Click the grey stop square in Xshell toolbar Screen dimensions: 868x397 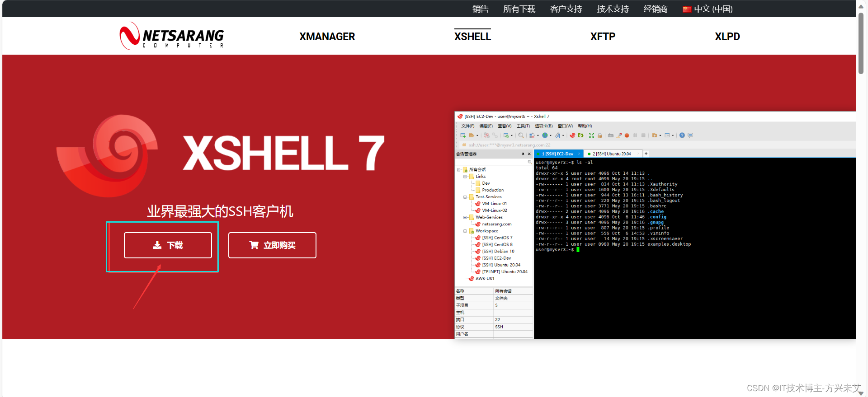[x=643, y=135]
